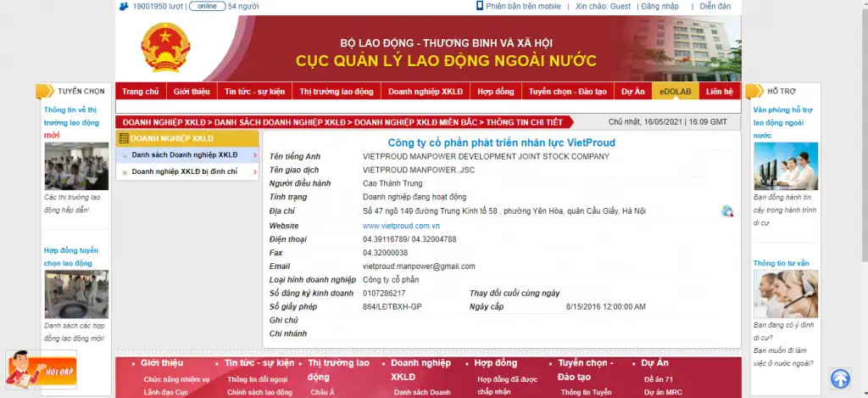The width and height of the screenshot is (868, 398).
Task: Click footer link Hợp đồng đã được chấp nhận
Action: (508, 386)
